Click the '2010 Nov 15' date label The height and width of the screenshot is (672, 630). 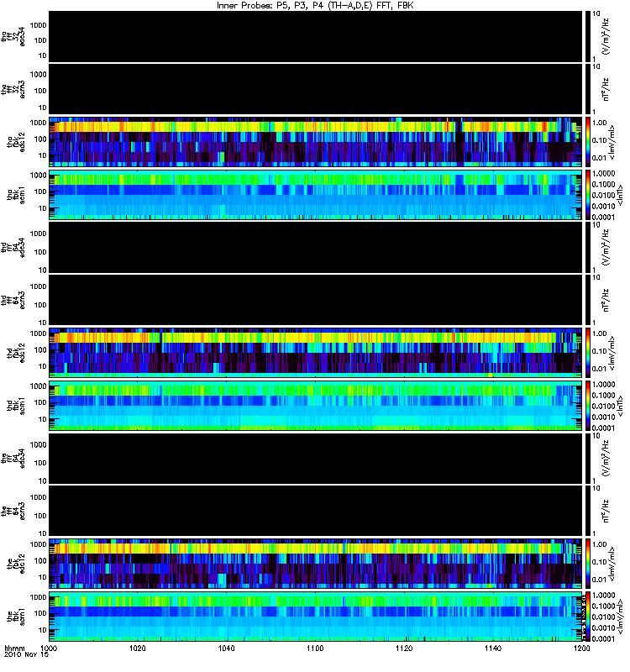click(27, 655)
